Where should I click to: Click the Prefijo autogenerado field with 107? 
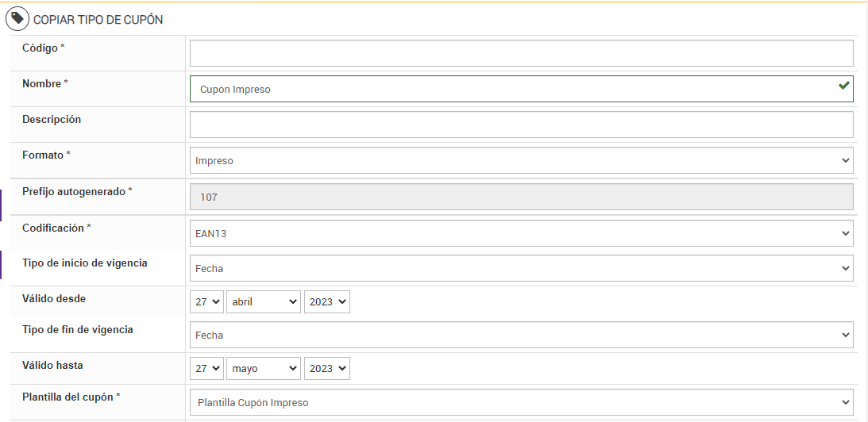(521, 197)
